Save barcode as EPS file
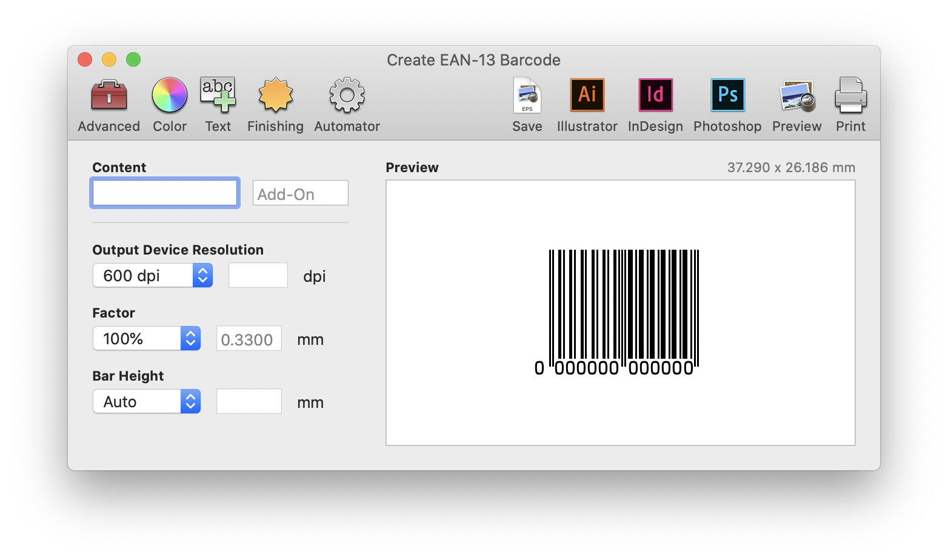 tap(527, 95)
